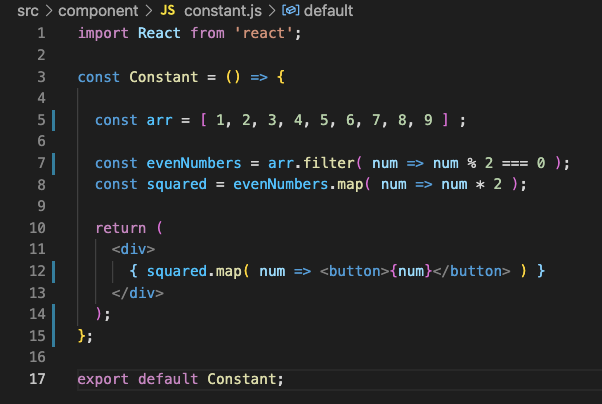Click line number 12 in the gutter
Image resolution: width=602 pixels, height=404 pixels.
(38, 271)
